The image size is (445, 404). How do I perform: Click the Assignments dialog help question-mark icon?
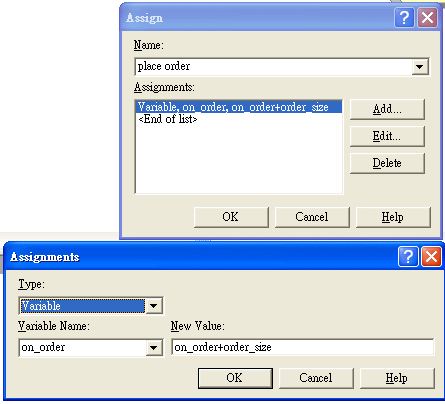coord(408,257)
